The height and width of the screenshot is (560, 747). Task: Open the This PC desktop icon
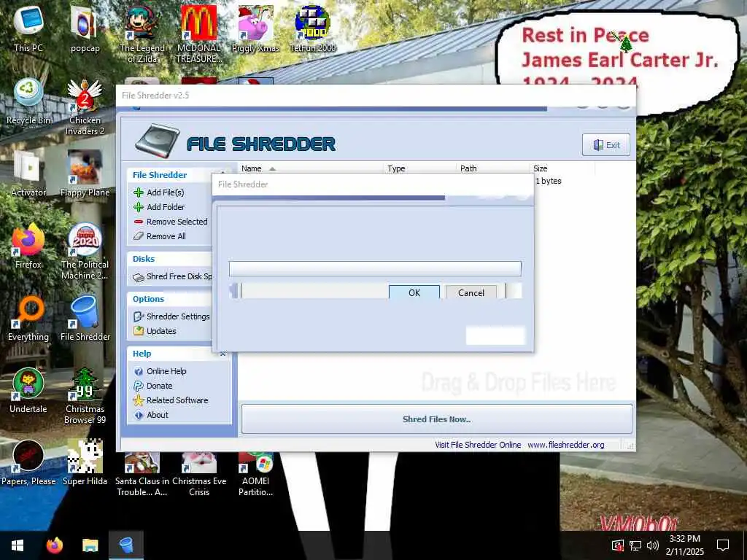(x=28, y=29)
